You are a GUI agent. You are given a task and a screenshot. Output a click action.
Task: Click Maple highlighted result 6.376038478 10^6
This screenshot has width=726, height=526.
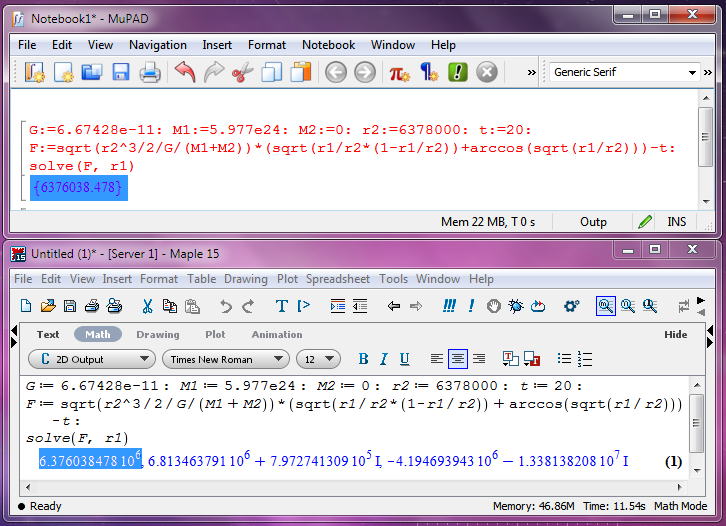click(90, 459)
